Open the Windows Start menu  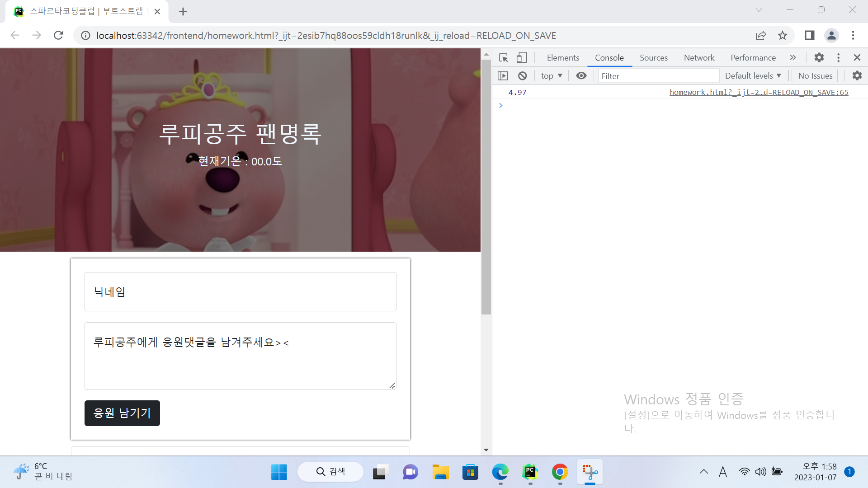point(279,472)
